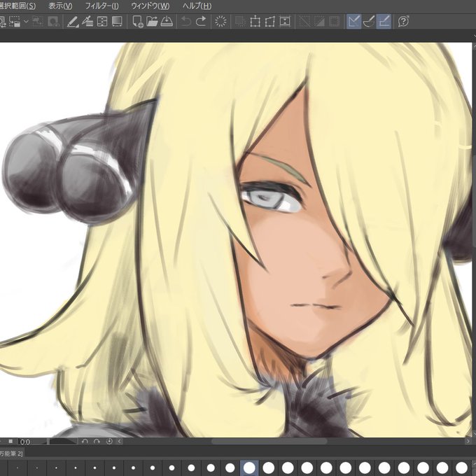476x476 pixels.
Task: Toggle Snap to Special Ruler
Action: [369, 22]
